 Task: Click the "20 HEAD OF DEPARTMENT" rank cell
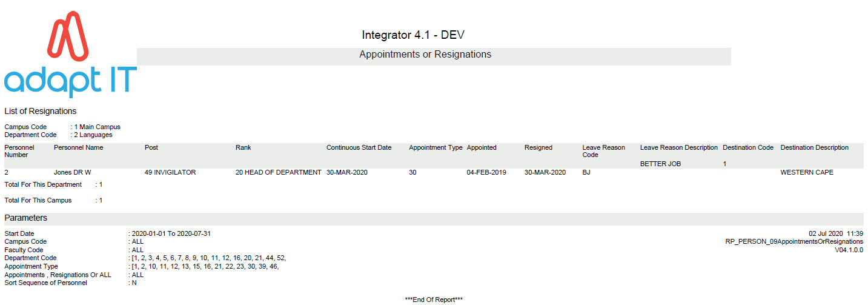tap(278, 172)
